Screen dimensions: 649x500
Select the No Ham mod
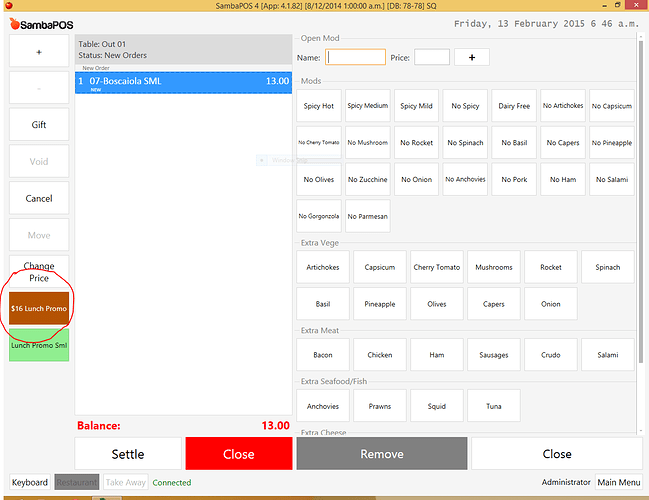pos(563,179)
